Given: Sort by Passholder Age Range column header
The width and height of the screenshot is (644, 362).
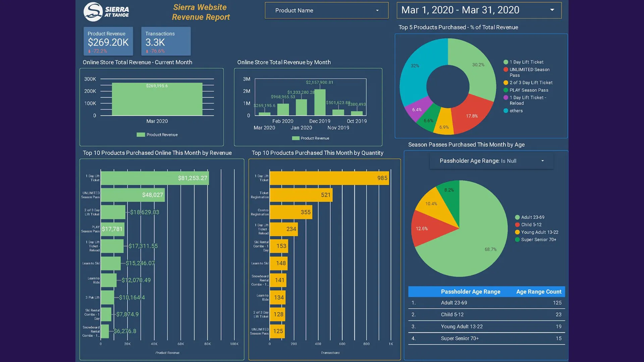Looking at the screenshot, I should 470,292.
